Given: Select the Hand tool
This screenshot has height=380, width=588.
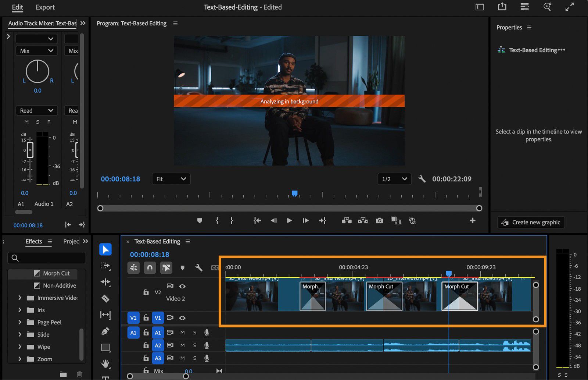Looking at the screenshot, I should click(106, 363).
